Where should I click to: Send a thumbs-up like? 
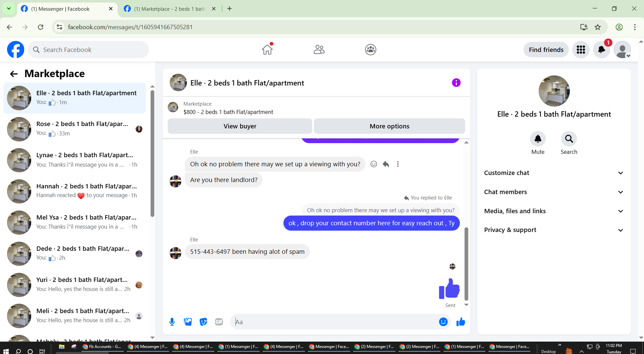tap(461, 322)
